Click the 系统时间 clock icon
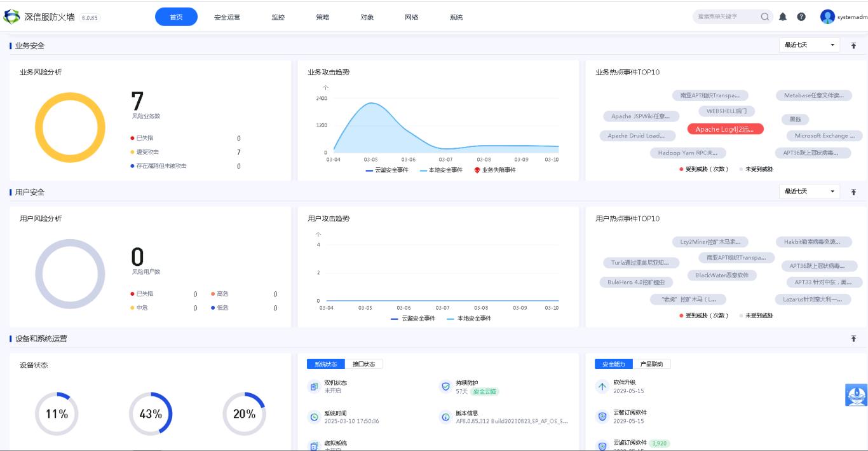 coord(314,417)
